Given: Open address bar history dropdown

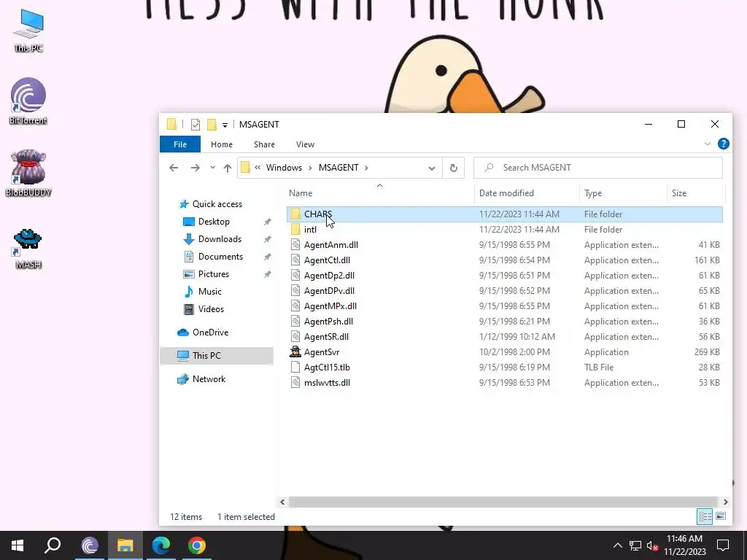Looking at the screenshot, I should (432, 168).
